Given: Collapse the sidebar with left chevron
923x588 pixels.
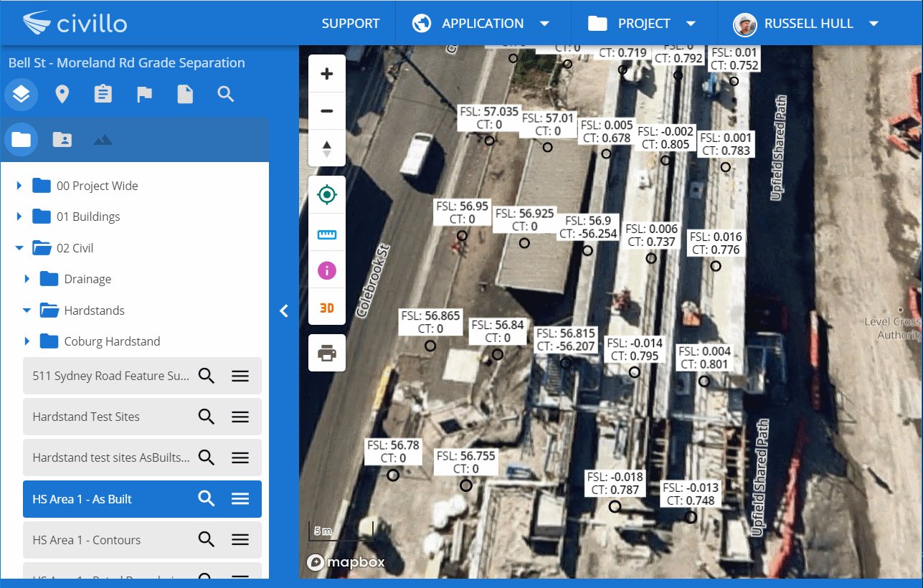Looking at the screenshot, I should (x=284, y=310).
